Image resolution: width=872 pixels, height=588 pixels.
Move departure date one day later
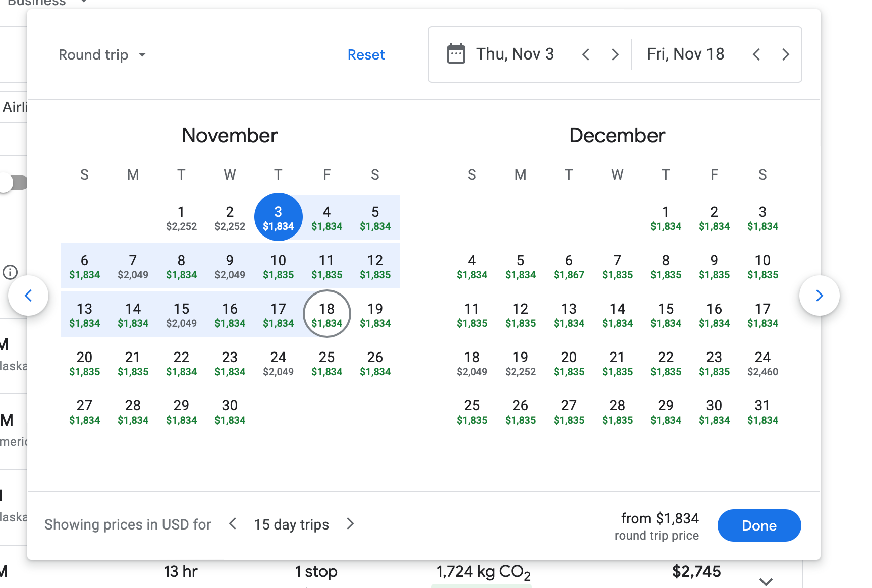[615, 54]
